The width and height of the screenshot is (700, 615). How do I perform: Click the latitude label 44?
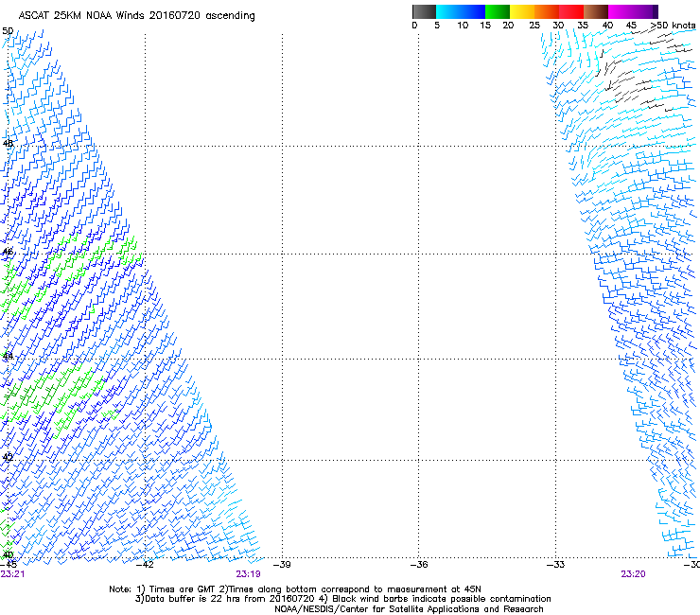(x=8, y=357)
